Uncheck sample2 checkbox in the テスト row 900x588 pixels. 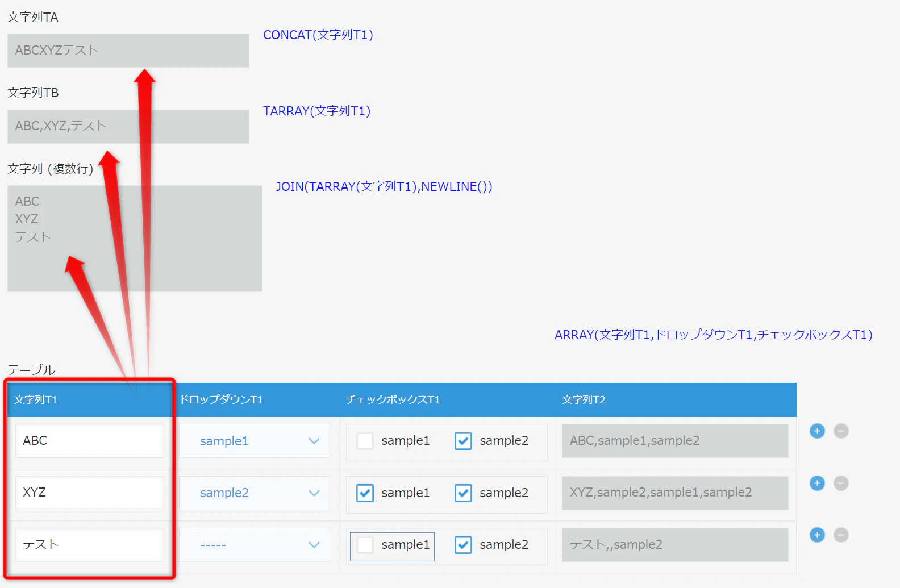pos(463,545)
